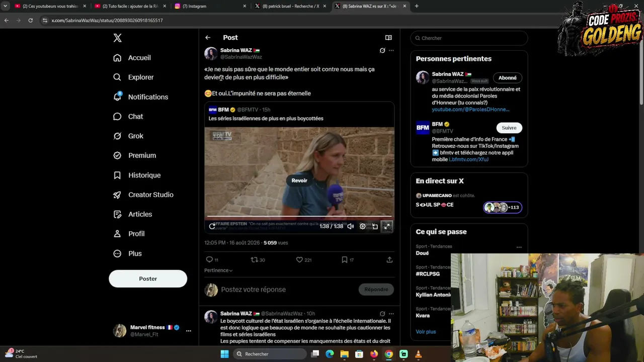Open Marvel fitness account options menu
Viewport: 644px width, 362px height.
(x=189, y=331)
